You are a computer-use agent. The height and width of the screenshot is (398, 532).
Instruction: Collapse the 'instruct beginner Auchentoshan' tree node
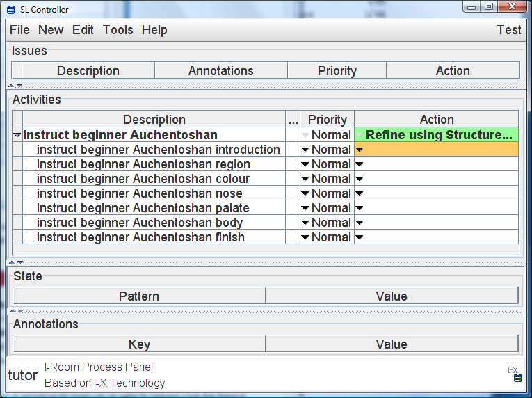click(17, 135)
